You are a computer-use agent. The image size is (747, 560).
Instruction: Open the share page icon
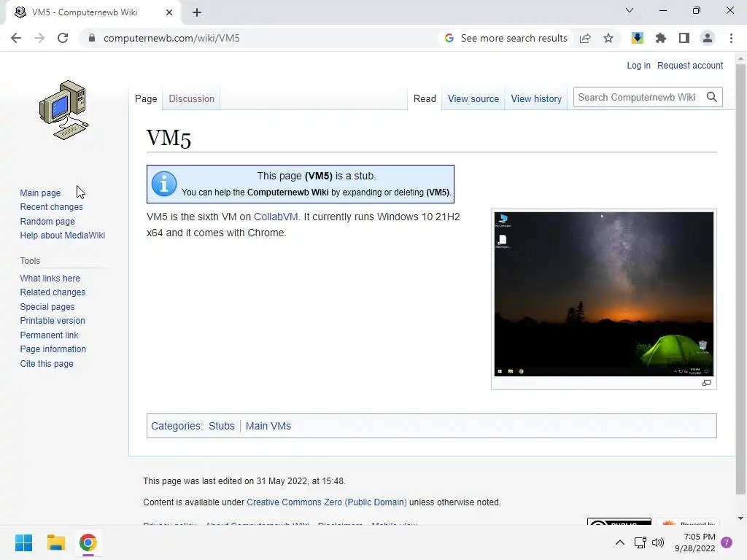pos(585,38)
